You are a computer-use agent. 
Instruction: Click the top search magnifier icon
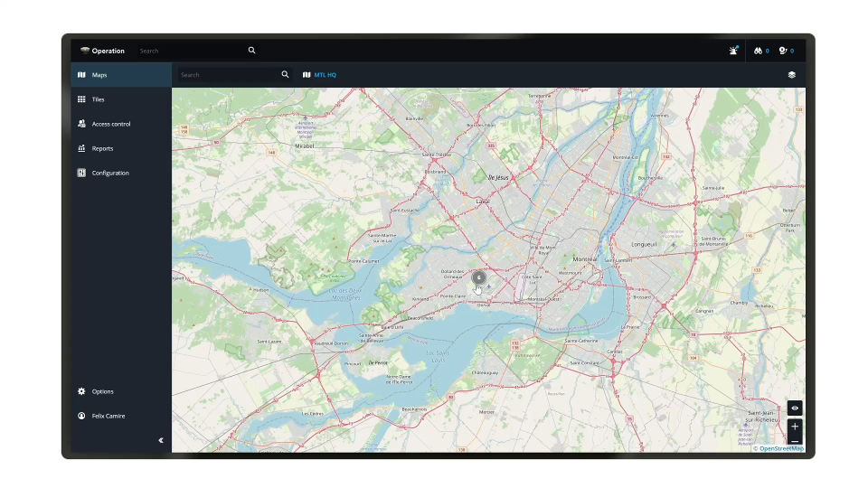pos(252,51)
